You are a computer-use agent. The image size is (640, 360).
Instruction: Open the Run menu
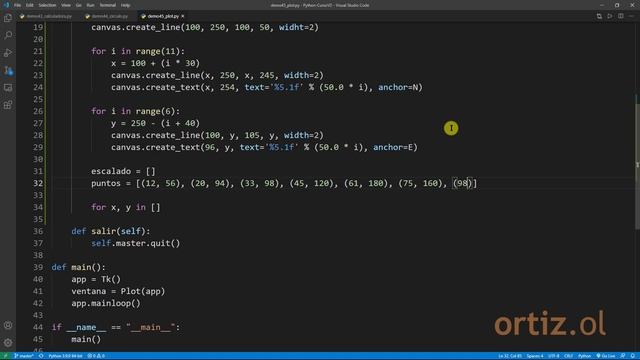[90, 5]
